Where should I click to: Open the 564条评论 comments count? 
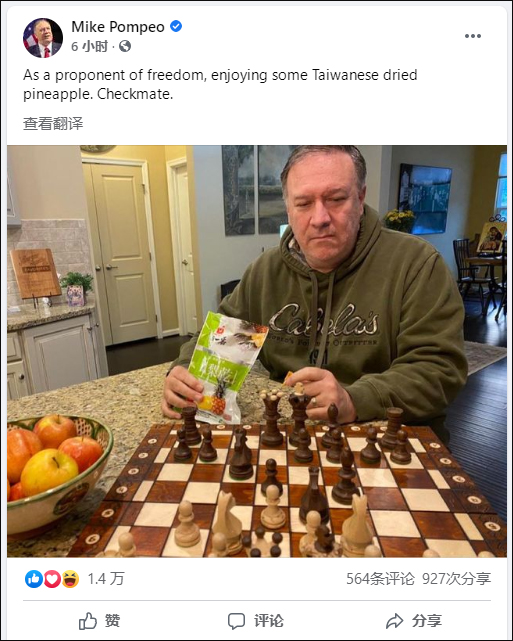click(380, 579)
